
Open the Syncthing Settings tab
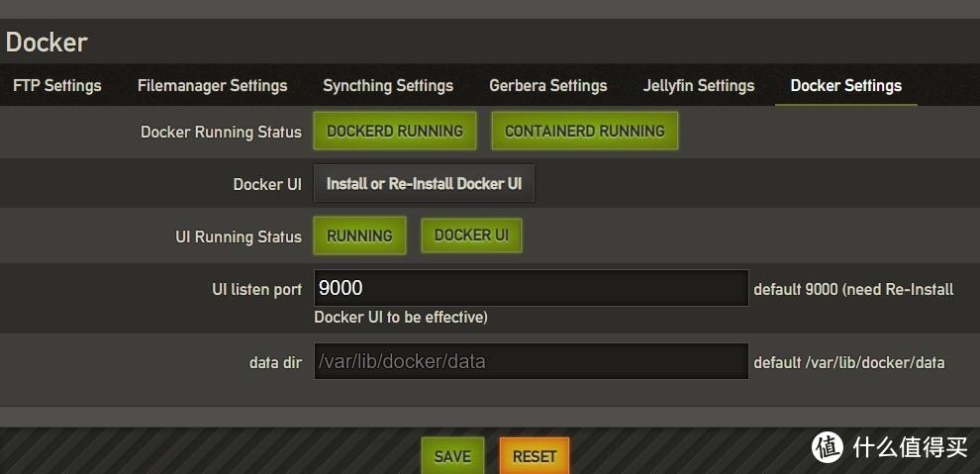388,85
